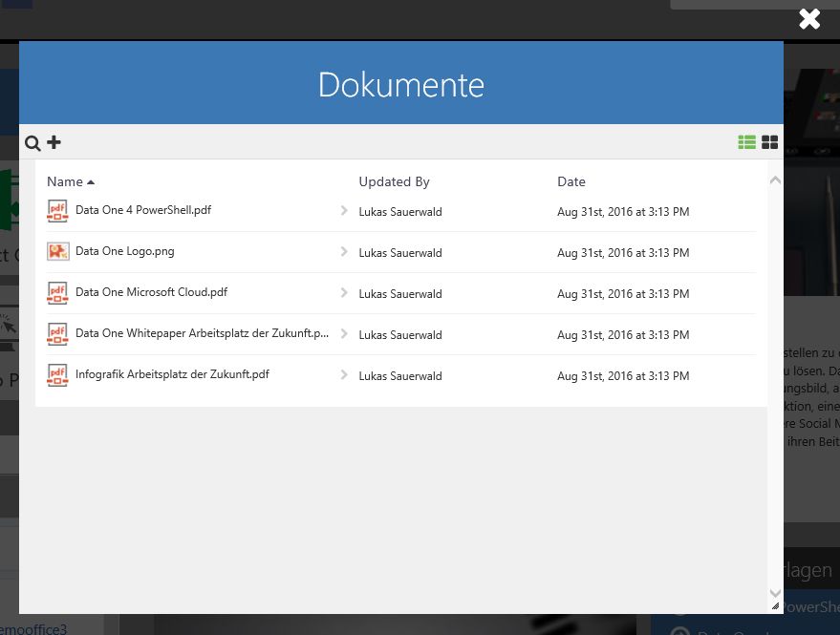Click the Date column header
The width and height of the screenshot is (840, 635).
pyautogui.click(x=571, y=181)
